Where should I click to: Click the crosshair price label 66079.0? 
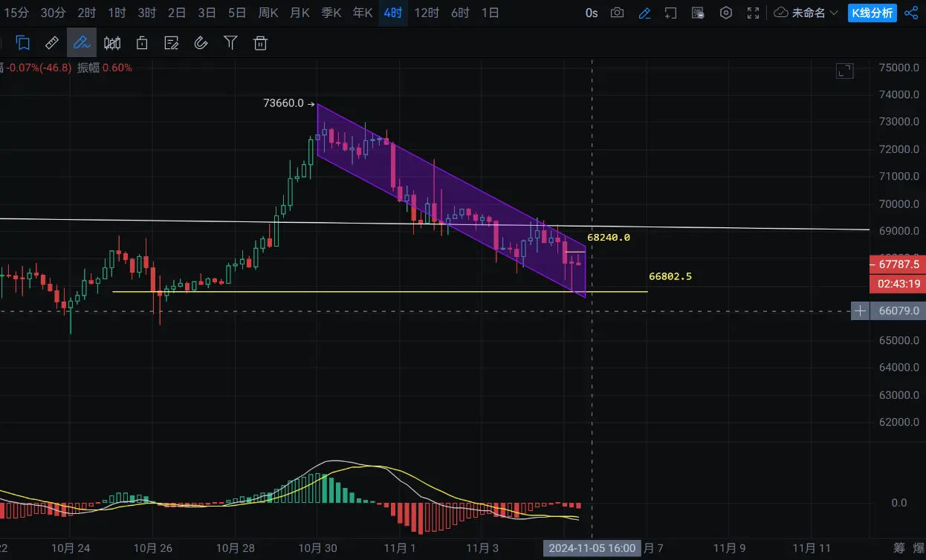[898, 310]
